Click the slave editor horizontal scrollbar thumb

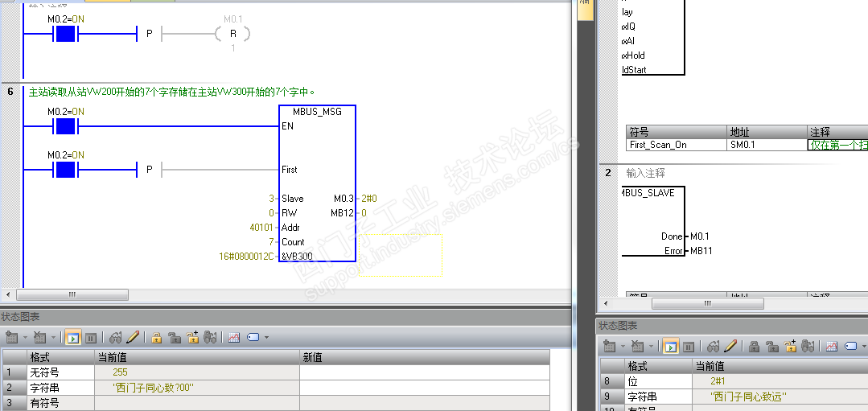(x=707, y=304)
